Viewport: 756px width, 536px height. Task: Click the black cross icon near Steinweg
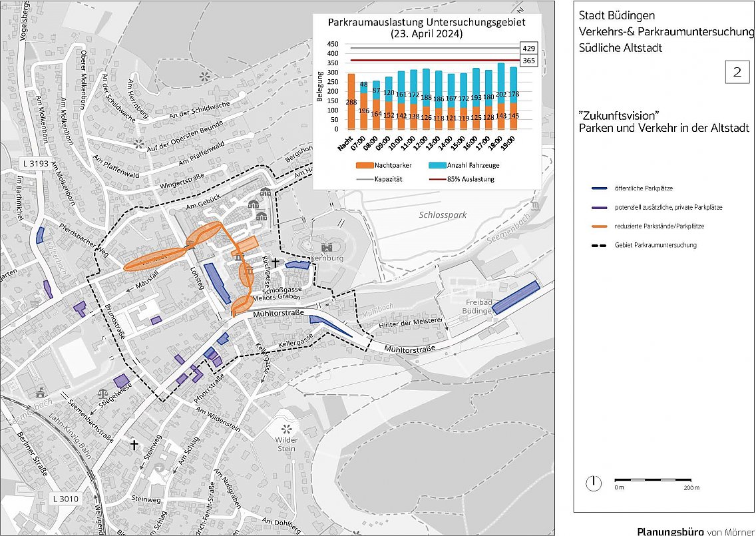(x=134, y=444)
